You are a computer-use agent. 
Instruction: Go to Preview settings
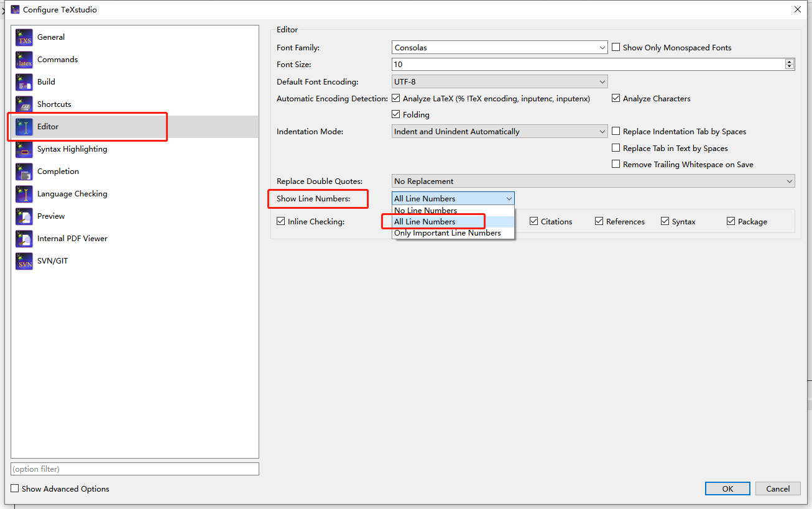click(x=134, y=216)
